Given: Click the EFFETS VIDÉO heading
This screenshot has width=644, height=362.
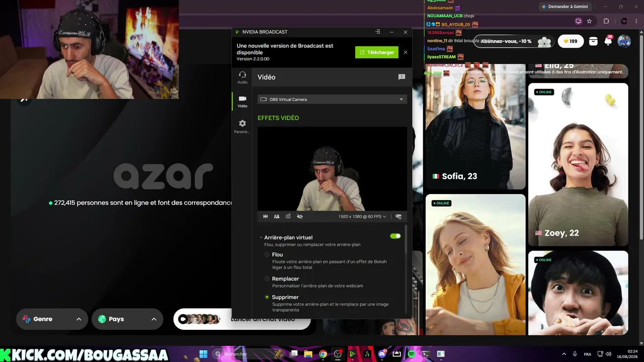Looking at the screenshot, I should (278, 118).
